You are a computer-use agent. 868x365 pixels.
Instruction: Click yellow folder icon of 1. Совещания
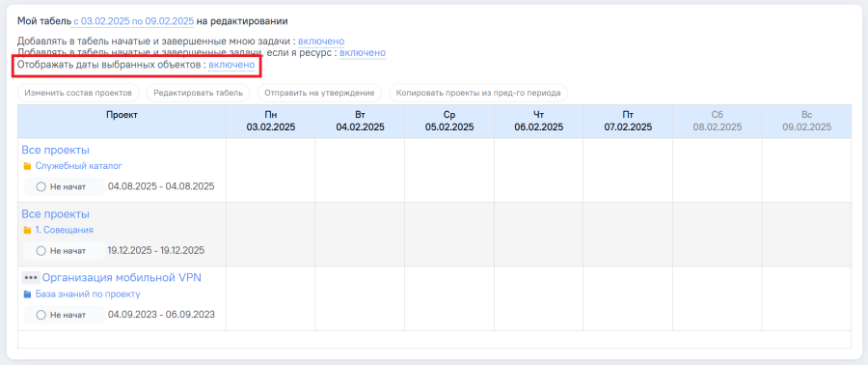tap(27, 231)
